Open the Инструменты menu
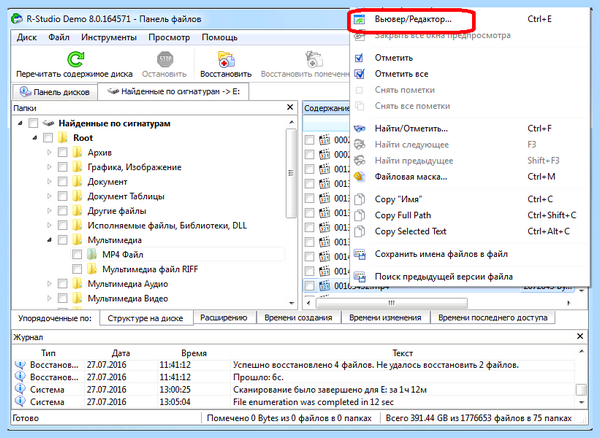The height and width of the screenshot is (438, 600). click(x=109, y=37)
